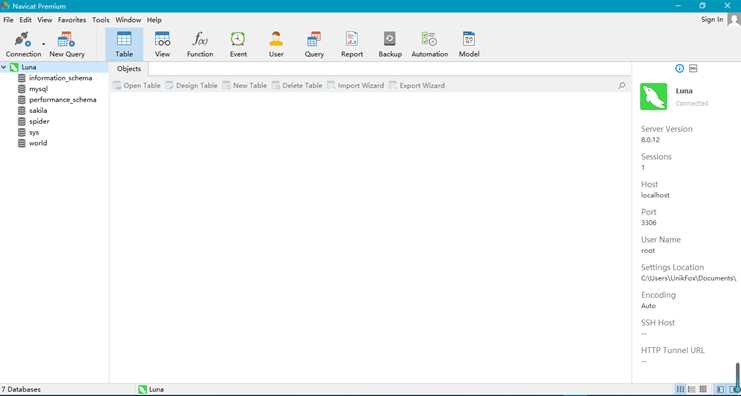Select the Objects tab
The height and width of the screenshot is (396, 741).
pyautogui.click(x=129, y=69)
